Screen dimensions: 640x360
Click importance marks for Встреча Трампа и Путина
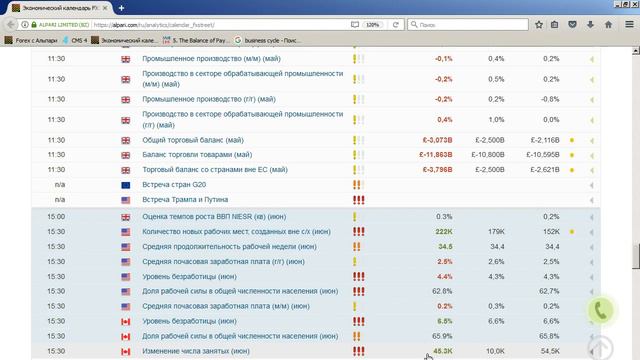(358, 200)
